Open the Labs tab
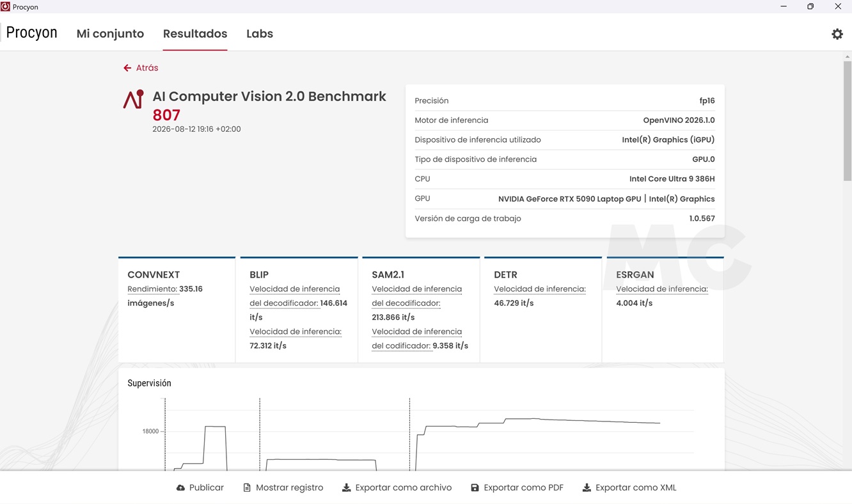Image resolution: width=852 pixels, height=504 pixels. pyautogui.click(x=260, y=34)
